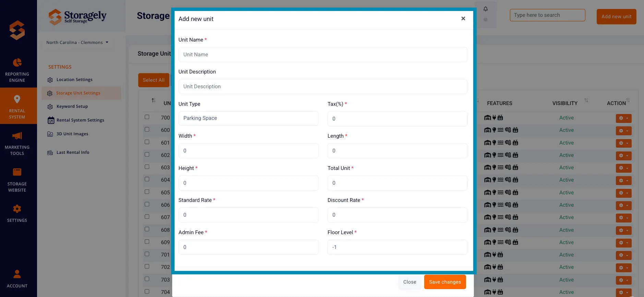
Task: Click the Add new unit orange button
Action: pos(616,16)
